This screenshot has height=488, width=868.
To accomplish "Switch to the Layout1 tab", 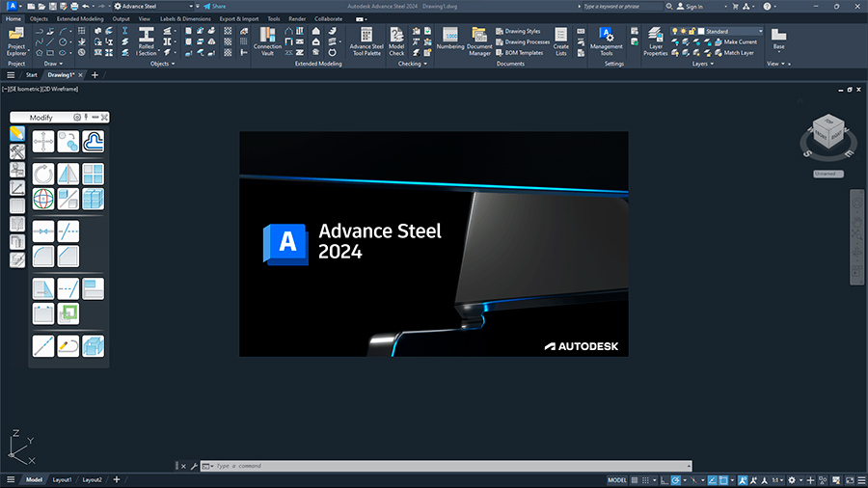I will (x=62, y=479).
